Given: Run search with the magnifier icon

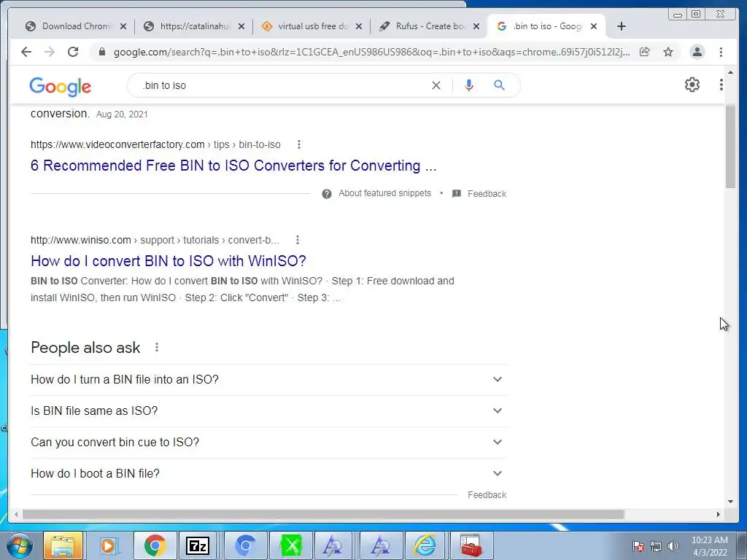Looking at the screenshot, I should [499, 85].
